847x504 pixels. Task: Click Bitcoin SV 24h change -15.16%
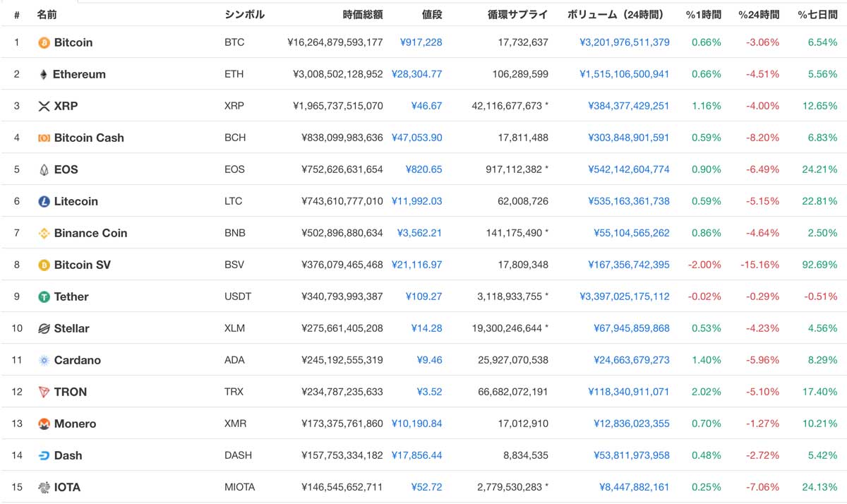pos(760,265)
